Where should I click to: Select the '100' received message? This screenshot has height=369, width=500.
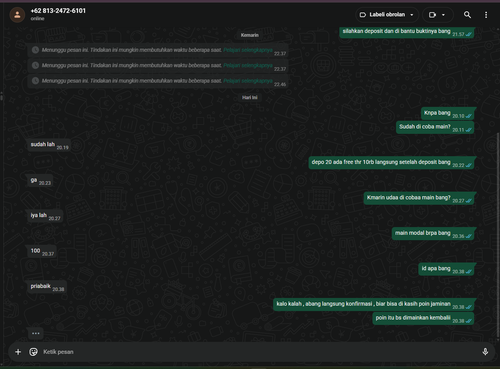[42, 251]
